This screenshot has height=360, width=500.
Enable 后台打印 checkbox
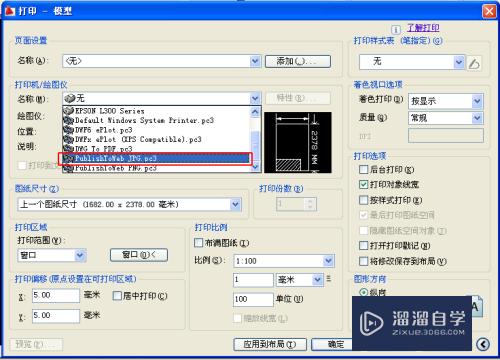pos(363,169)
